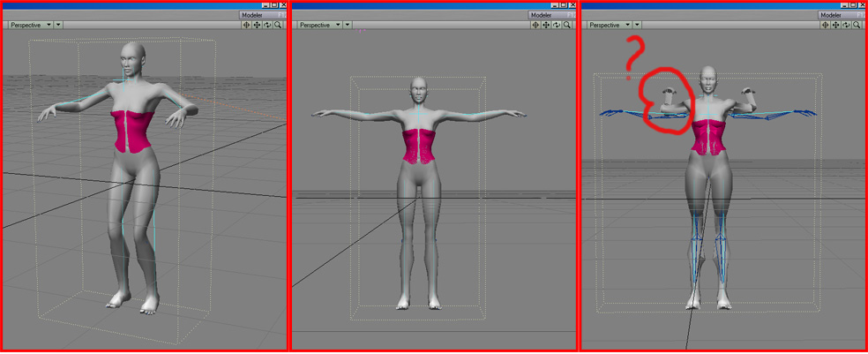Click the rotate view icon in right window
The height and width of the screenshot is (354, 868).
(847, 25)
